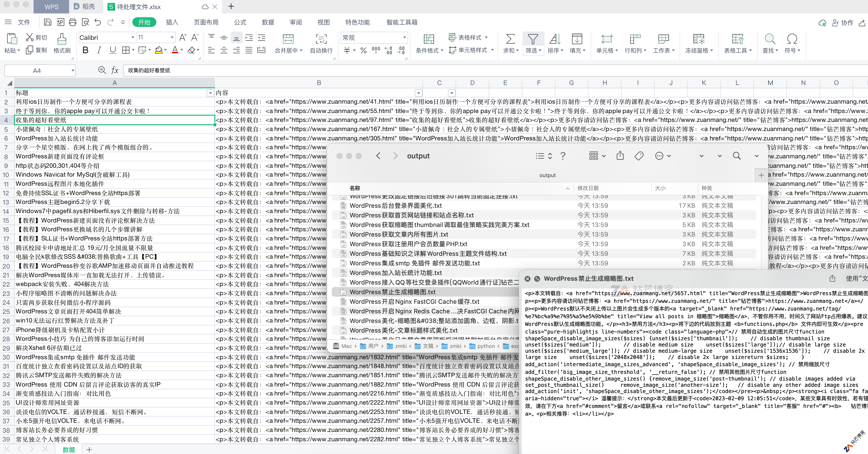Click the Redo arrow icon
This screenshot has width=868, height=454.
[x=111, y=22]
